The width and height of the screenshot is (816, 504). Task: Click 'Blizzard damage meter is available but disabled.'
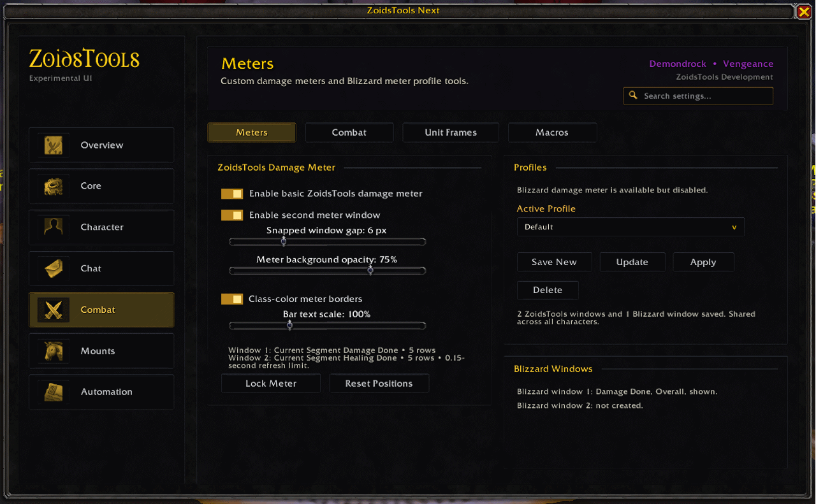coord(612,190)
